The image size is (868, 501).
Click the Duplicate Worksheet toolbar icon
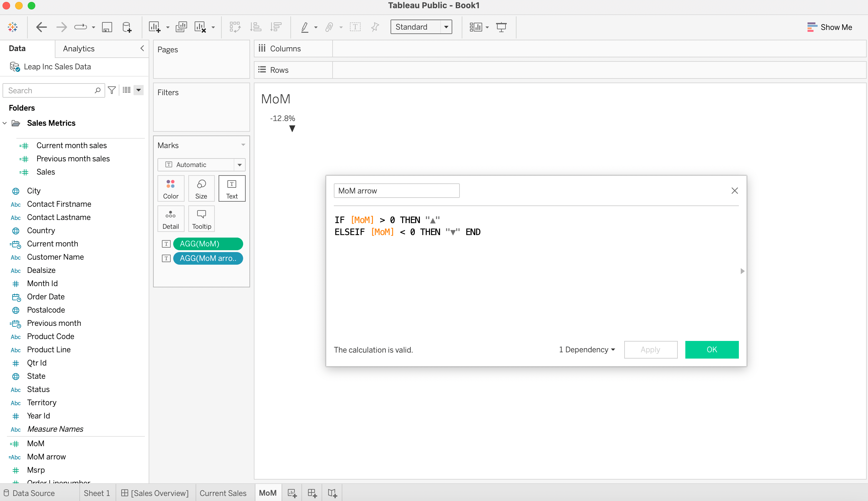(181, 27)
